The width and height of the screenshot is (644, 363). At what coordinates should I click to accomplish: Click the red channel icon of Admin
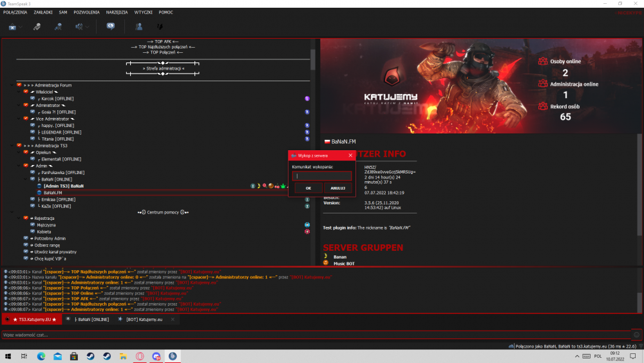click(x=26, y=166)
